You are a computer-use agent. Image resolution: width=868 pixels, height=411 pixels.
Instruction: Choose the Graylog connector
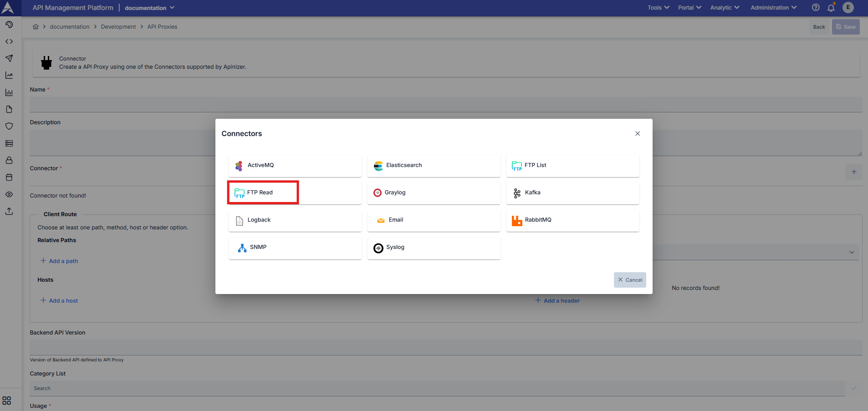434,193
